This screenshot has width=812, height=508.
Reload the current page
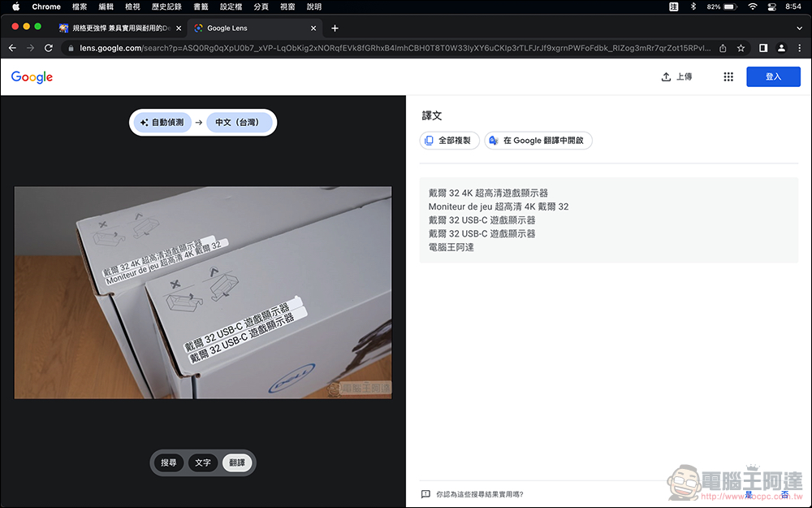tap(49, 48)
